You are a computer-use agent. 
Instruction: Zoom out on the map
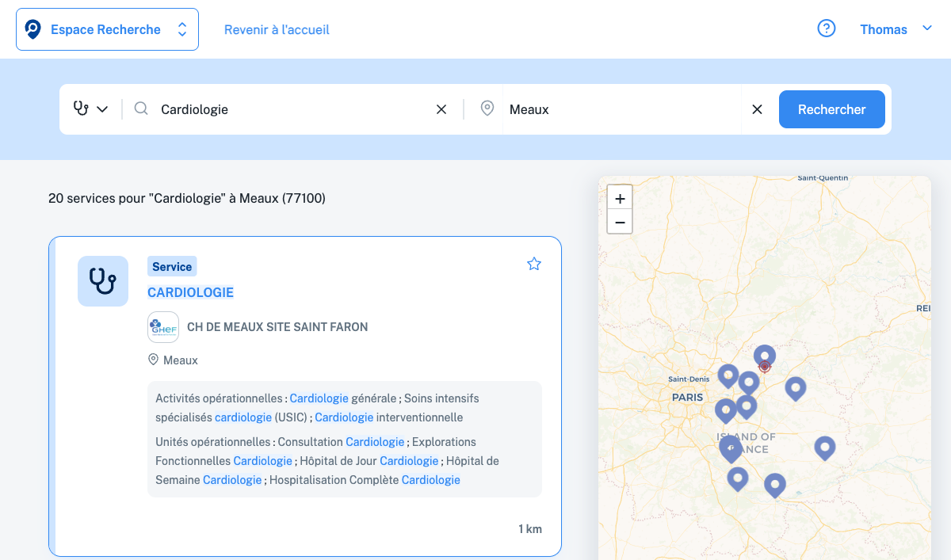(x=620, y=223)
